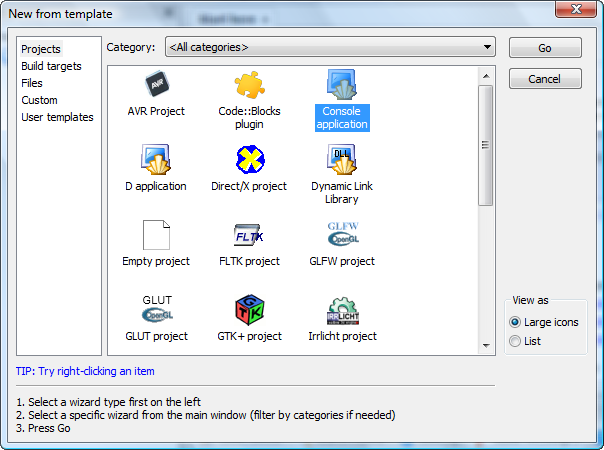This screenshot has height=450, width=604.
Task: Click the Cancel button
Action: pyautogui.click(x=544, y=79)
